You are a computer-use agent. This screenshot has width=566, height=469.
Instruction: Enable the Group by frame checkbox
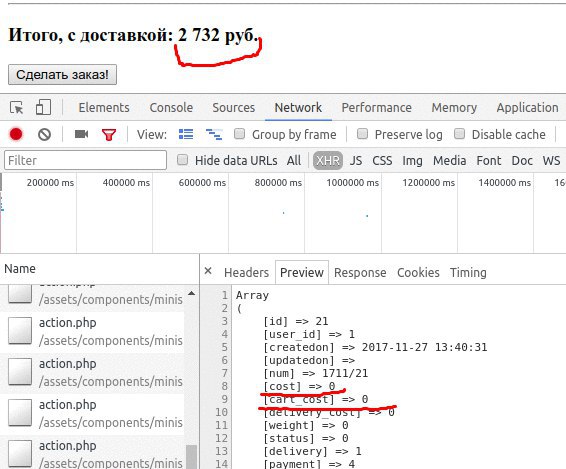(239, 134)
